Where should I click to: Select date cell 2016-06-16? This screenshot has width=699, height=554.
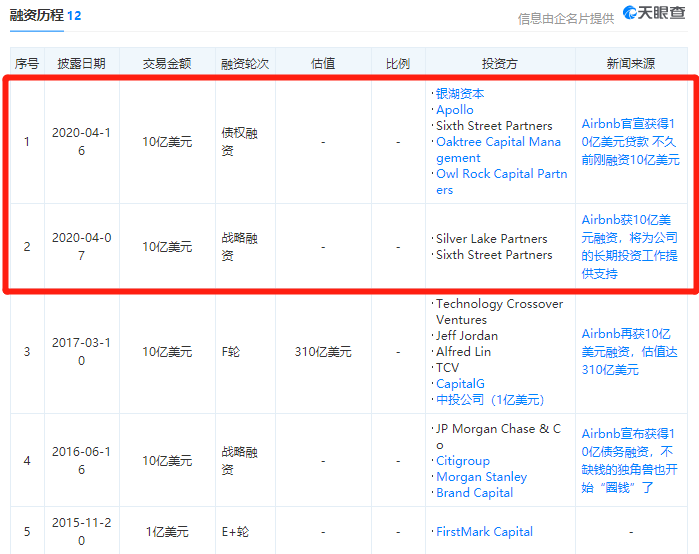82,460
